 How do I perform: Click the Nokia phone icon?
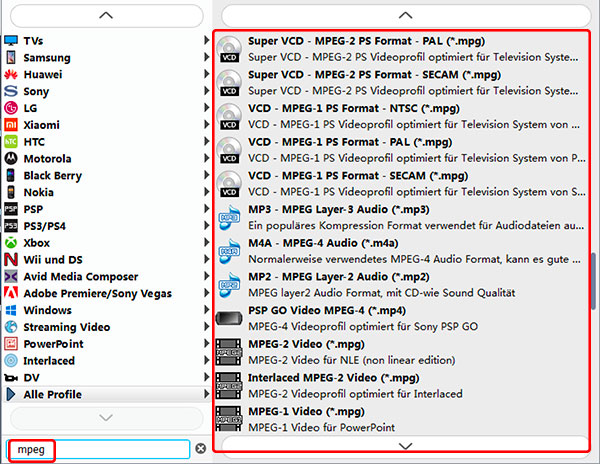[x=11, y=192]
